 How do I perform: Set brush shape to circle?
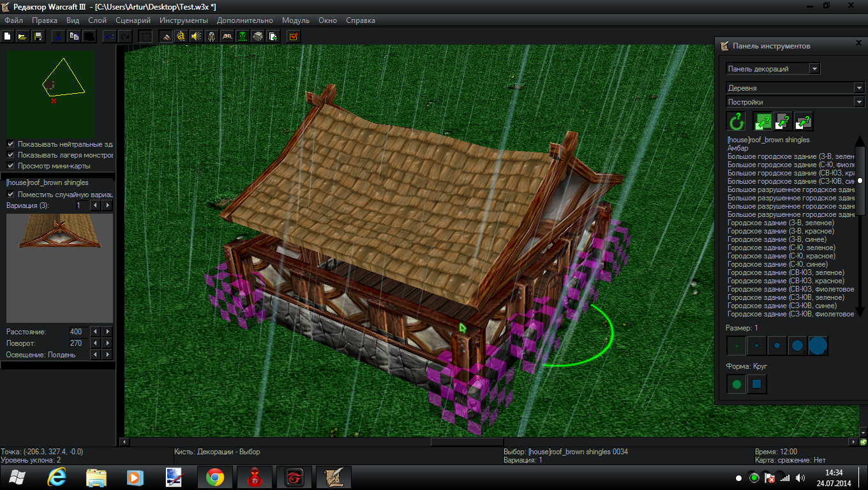point(737,384)
